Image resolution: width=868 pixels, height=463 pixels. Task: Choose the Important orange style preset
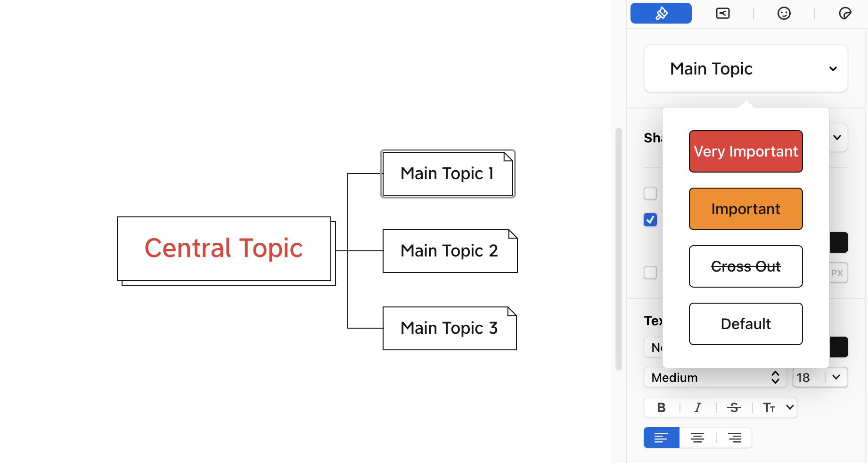tap(745, 209)
